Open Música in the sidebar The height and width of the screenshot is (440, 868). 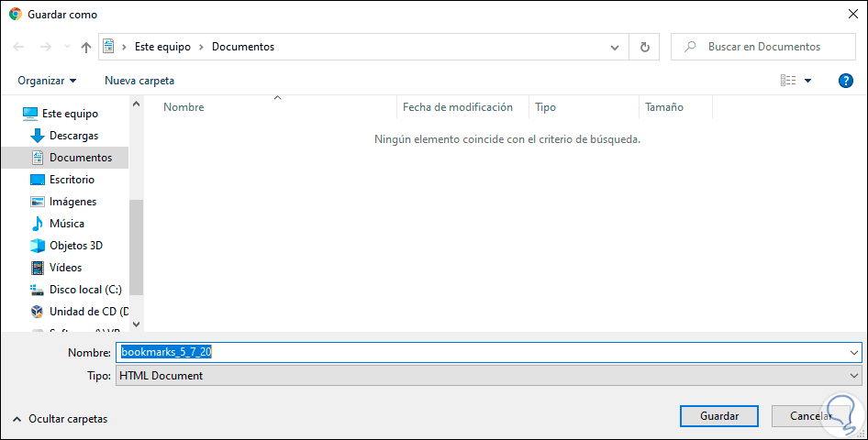click(x=67, y=224)
